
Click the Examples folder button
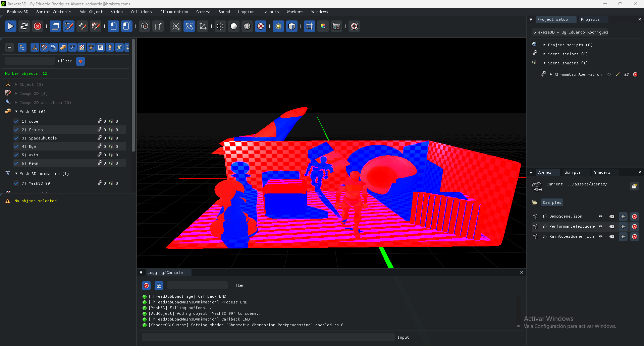pyautogui.click(x=551, y=203)
